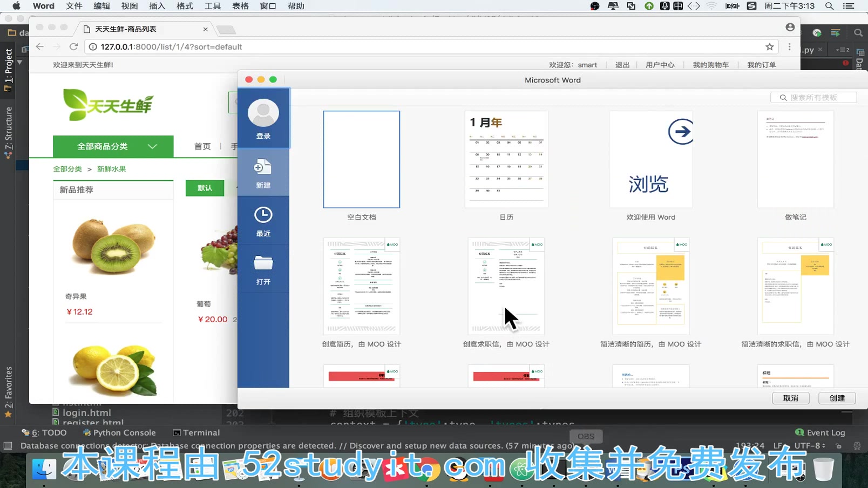Open the 格式 (Format) menu

(x=185, y=6)
